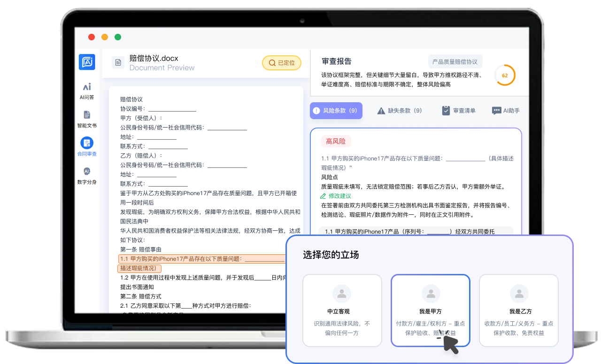616x364 pixels.
Task: Choose the 中立客观 stance card
Action: coord(342,310)
